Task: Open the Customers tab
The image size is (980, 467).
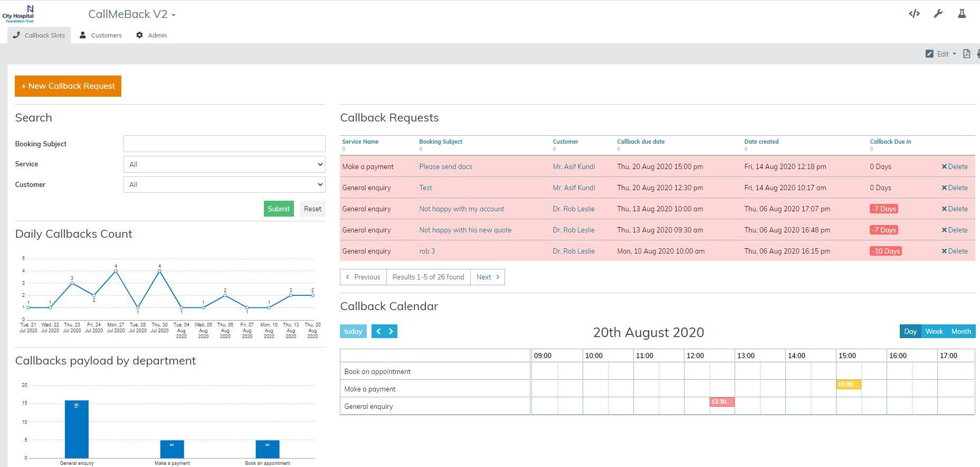Action: click(100, 35)
